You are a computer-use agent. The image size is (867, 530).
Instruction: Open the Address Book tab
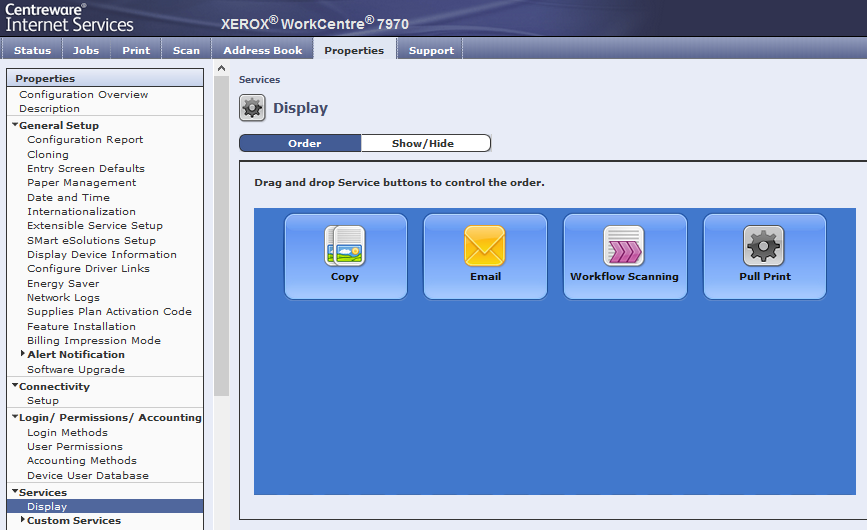coord(262,50)
